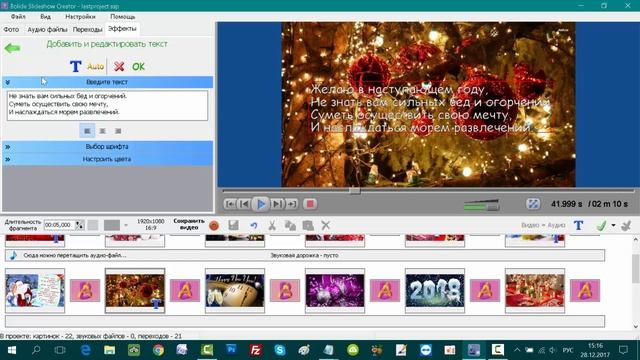Screen dimensions: 640x360
Task: Open the Вид menu
Action: point(45,17)
